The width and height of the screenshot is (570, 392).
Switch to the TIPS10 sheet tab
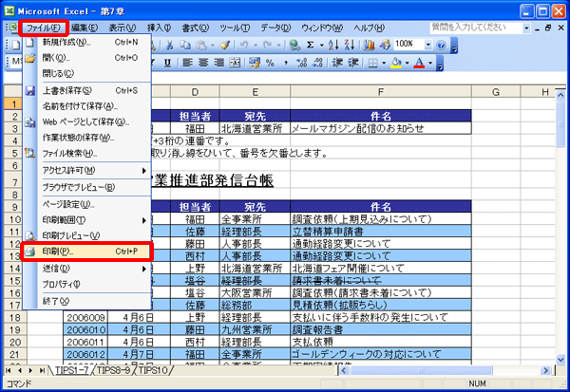[x=153, y=370]
